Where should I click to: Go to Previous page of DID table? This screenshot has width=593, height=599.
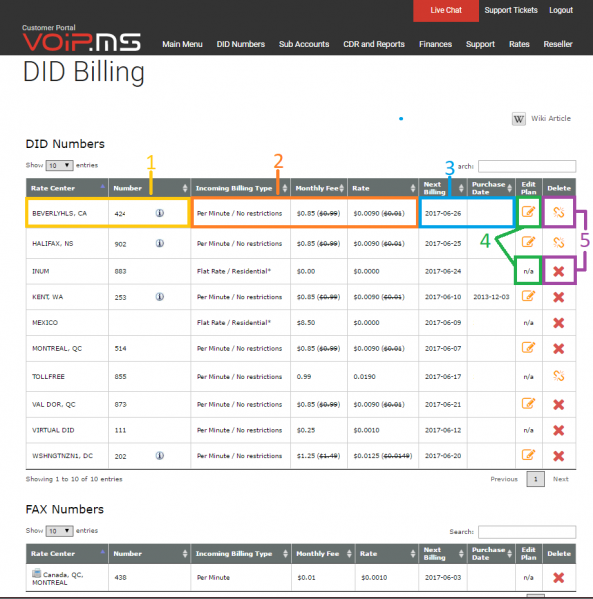(504, 479)
